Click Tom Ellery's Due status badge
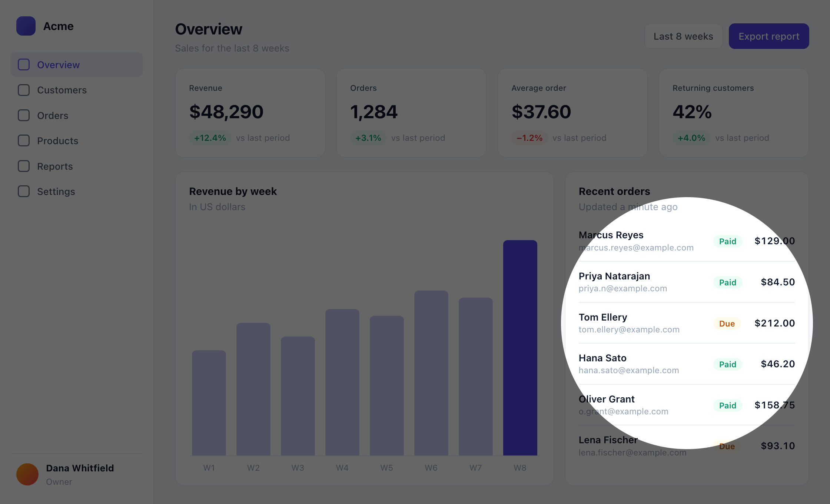This screenshot has width=830, height=504. (x=727, y=324)
